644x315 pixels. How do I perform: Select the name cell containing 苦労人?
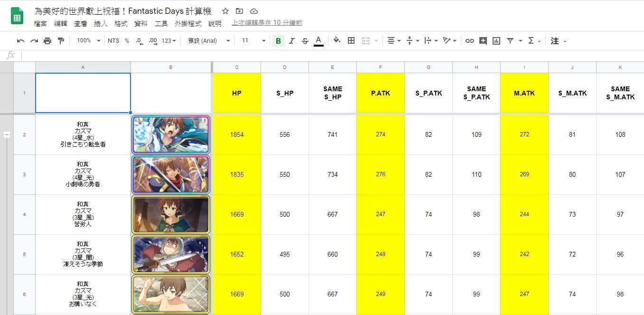(x=83, y=215)
